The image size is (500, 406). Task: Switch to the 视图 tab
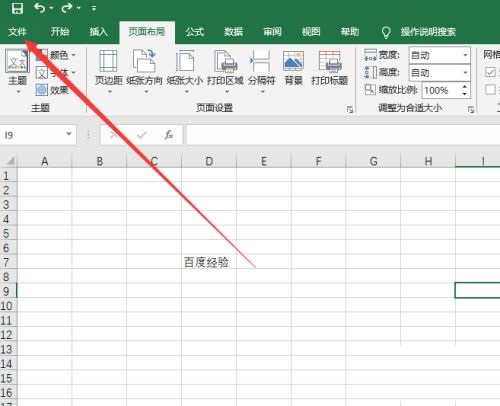[x=311, y=32]
